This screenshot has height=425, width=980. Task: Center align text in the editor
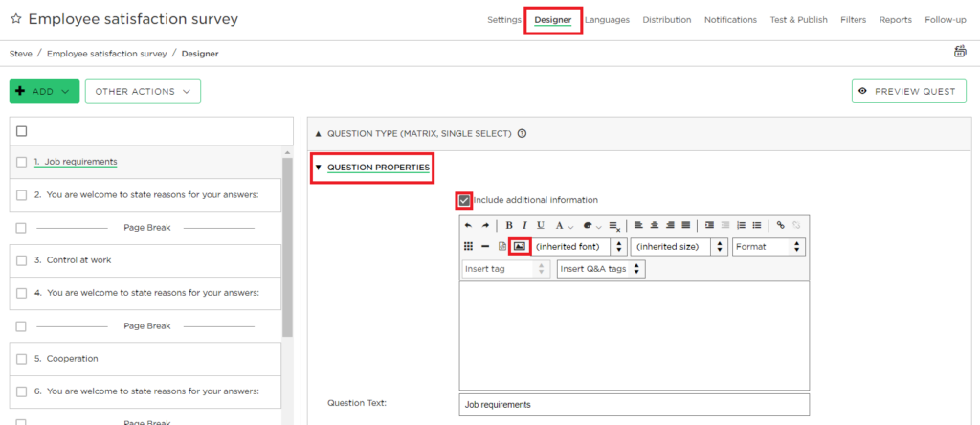coord(655,225)
